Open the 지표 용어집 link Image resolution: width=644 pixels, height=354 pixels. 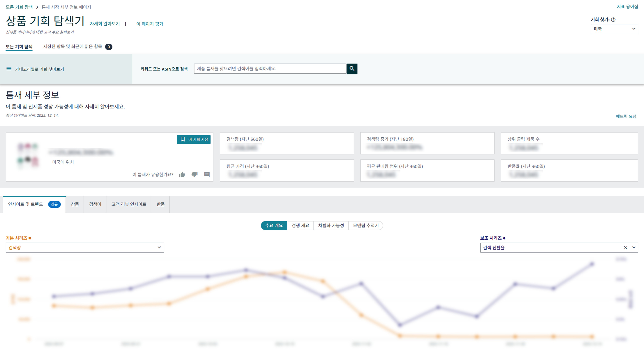pyautogui.click(x=627, y=6)
